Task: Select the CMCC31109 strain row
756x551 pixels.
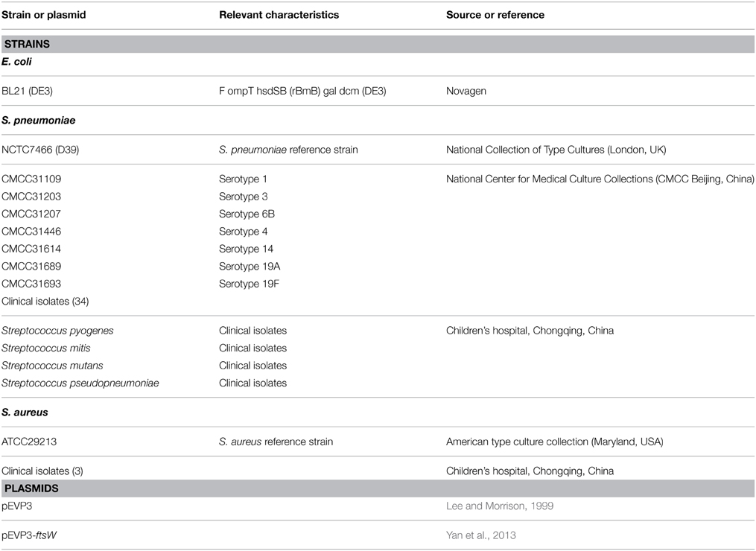Action: point(31,179)
